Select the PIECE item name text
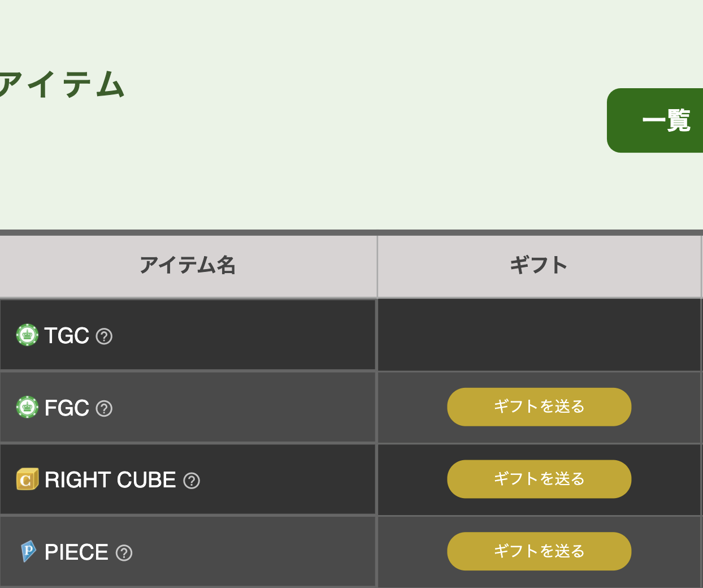Viewport: 703px width, 588px height. click(x=76, y=552)
